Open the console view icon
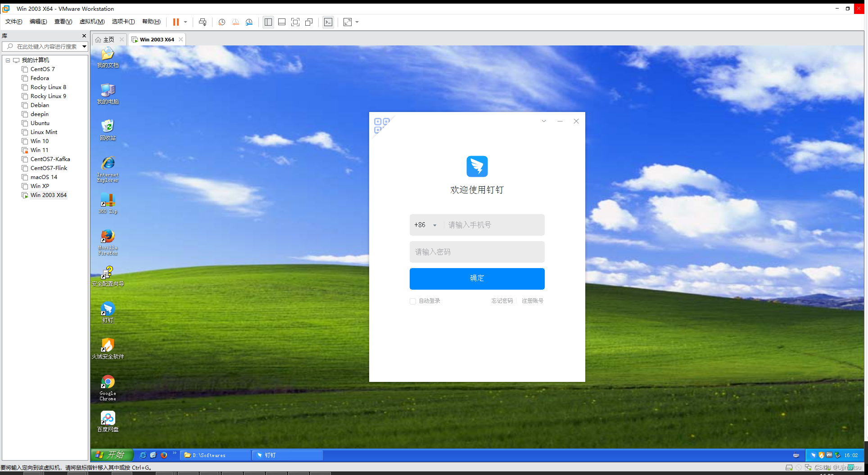 tap(328, 22)
